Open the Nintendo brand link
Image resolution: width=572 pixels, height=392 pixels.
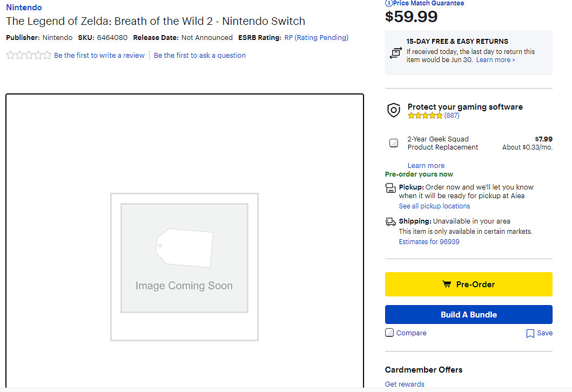click(24, 8)
